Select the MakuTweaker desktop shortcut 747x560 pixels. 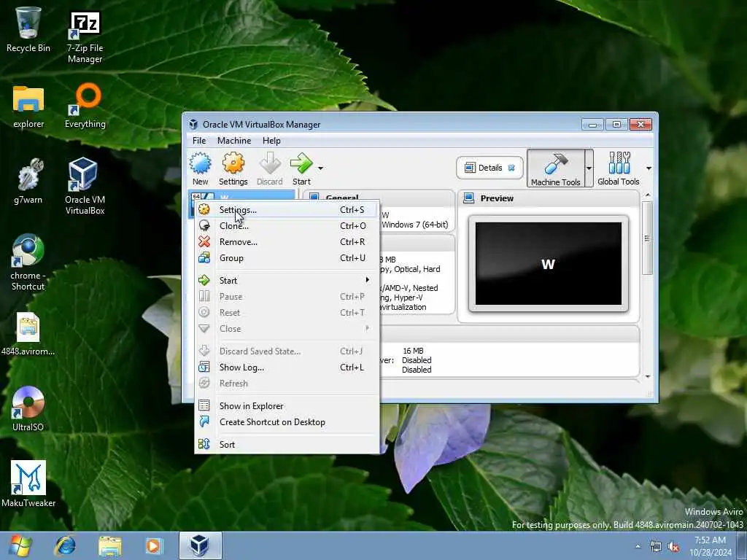coord(28,484)
